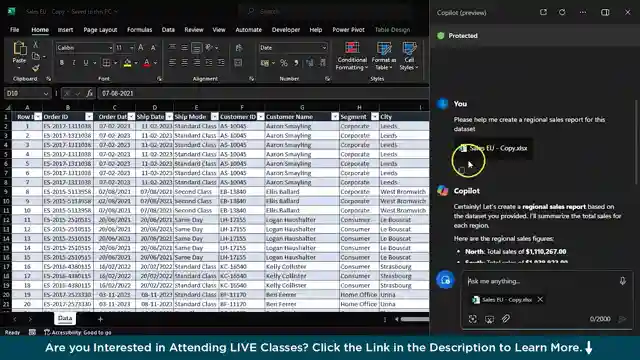Toggle Middle Align in Alignment group
Viewport: 640px width, 360px height.
coord(184,48)
